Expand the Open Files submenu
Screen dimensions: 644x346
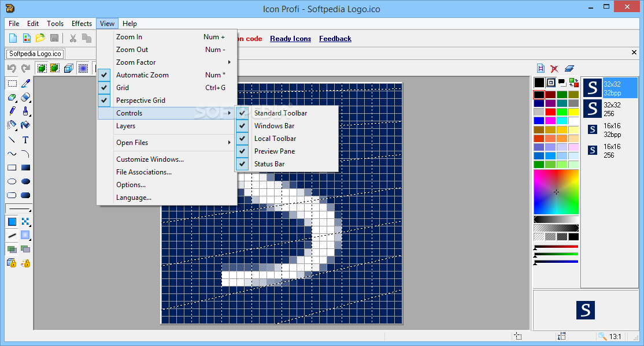tap(167, 143)
